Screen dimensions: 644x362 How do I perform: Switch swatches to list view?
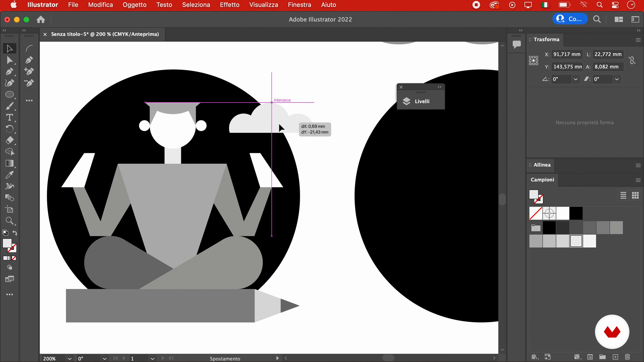(x=623, y=195)
